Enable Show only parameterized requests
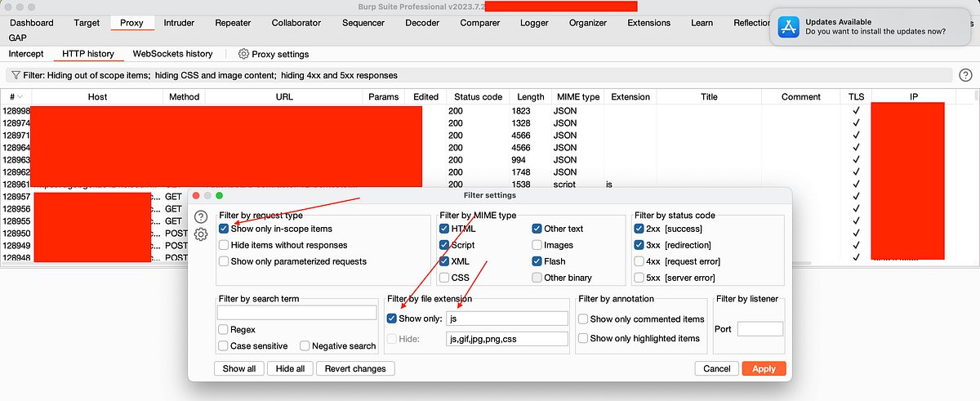 [224, 261]
